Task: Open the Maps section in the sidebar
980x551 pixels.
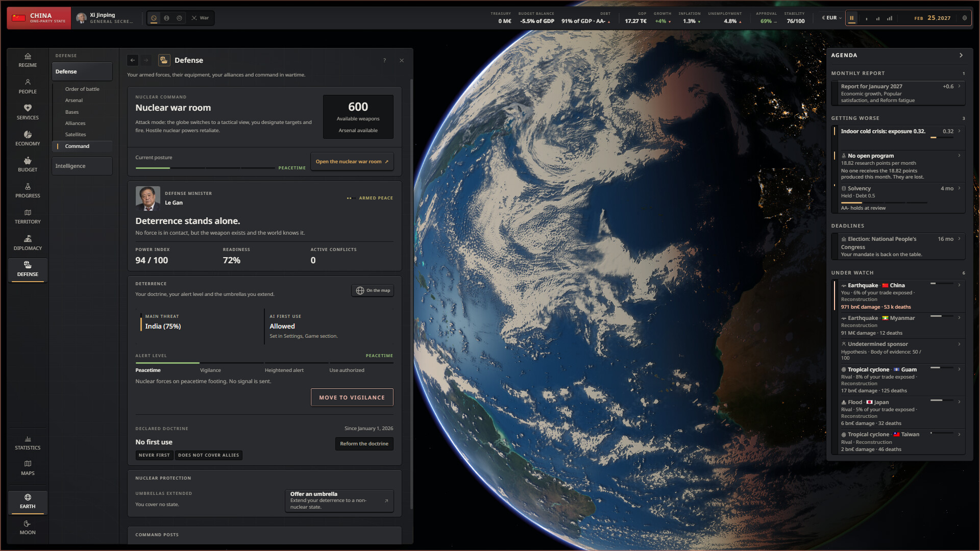Action: [x=28, y=468]
